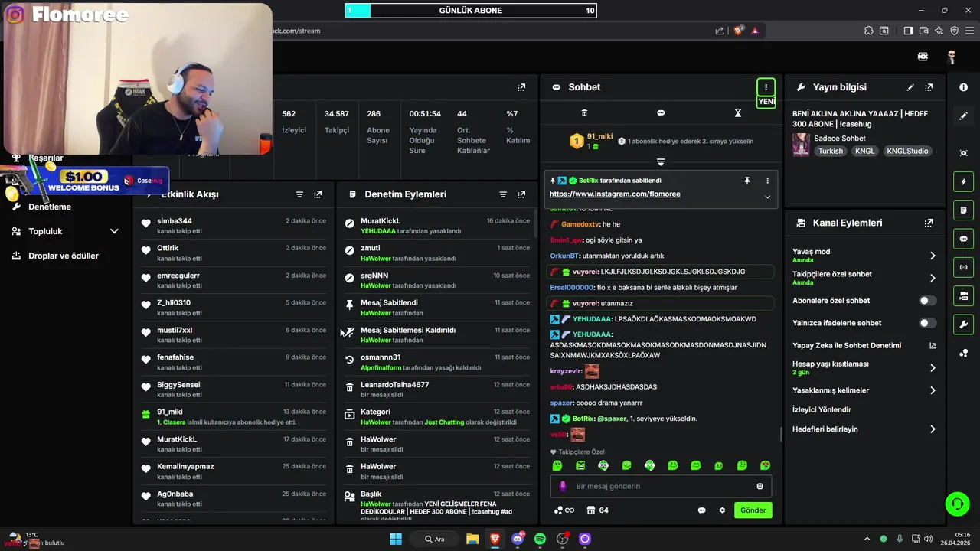Enable Abonelere özel sohbet toggle
This screenshot has width=980, height=551.
[927, 301]
